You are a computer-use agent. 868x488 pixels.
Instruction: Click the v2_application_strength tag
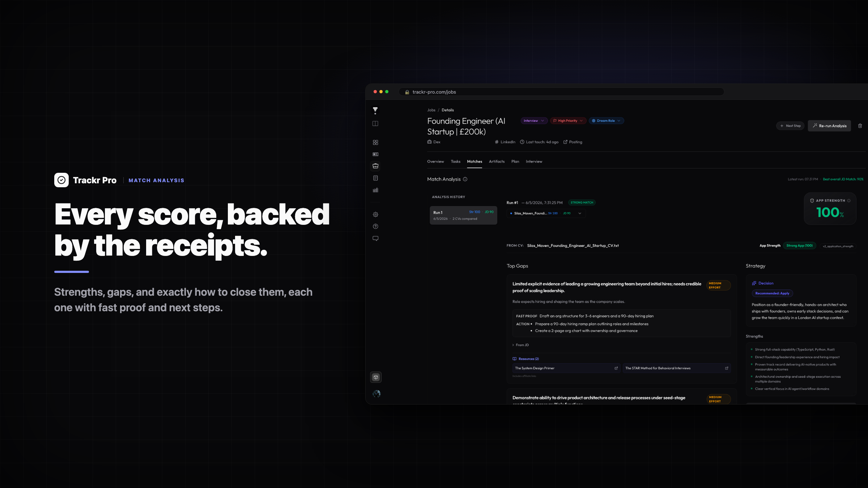click(x=838, y=246)
